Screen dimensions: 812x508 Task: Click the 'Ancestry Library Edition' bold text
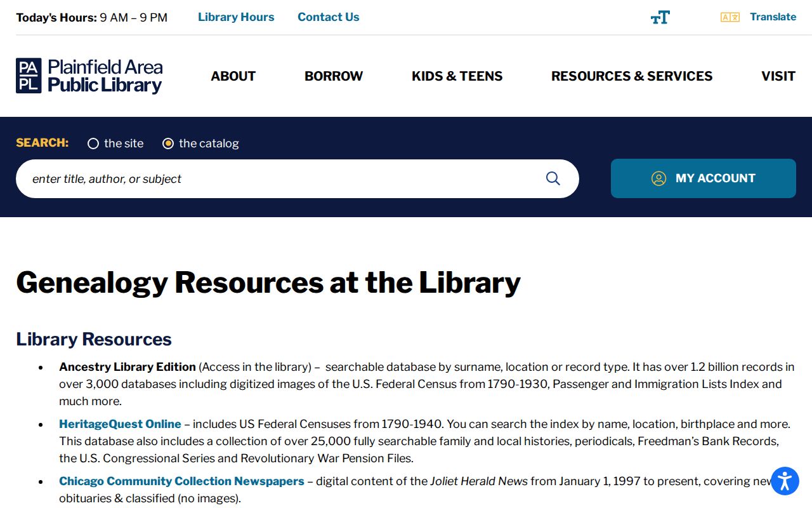click(x=128, y=367)
